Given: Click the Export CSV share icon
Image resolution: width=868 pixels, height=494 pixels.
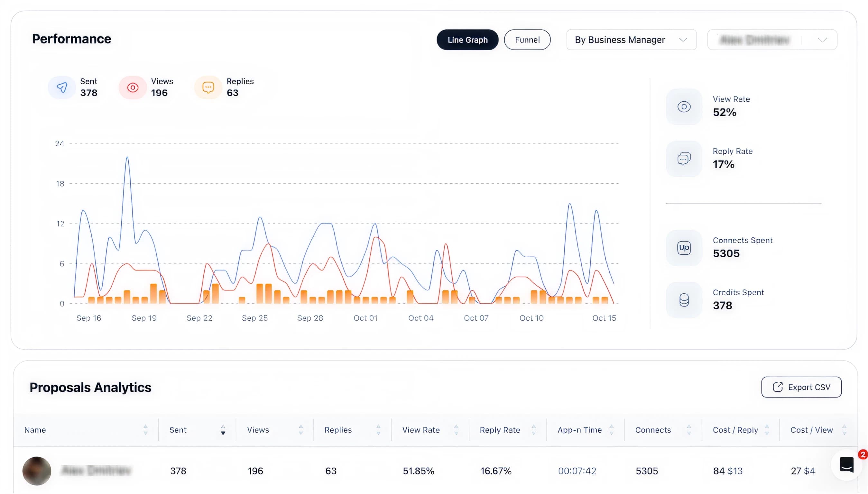Looking at the screenshot, I should 777,387.
